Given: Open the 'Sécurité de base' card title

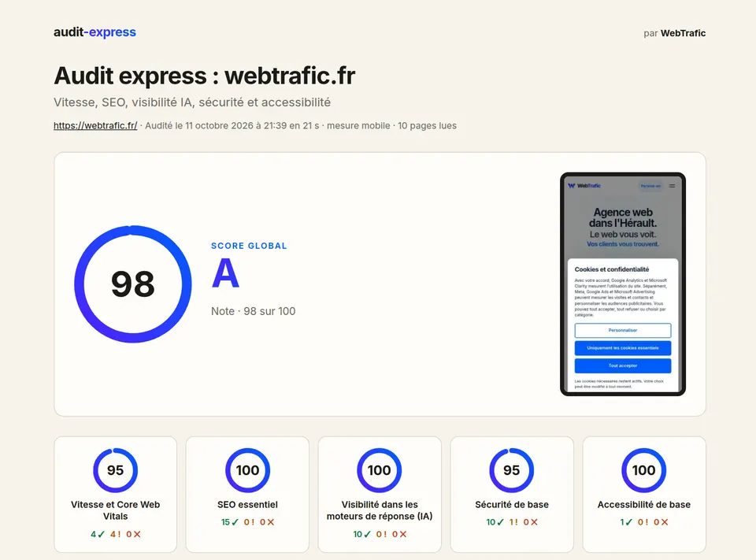Looking at the screenshot, I should [x=512, y=505].
